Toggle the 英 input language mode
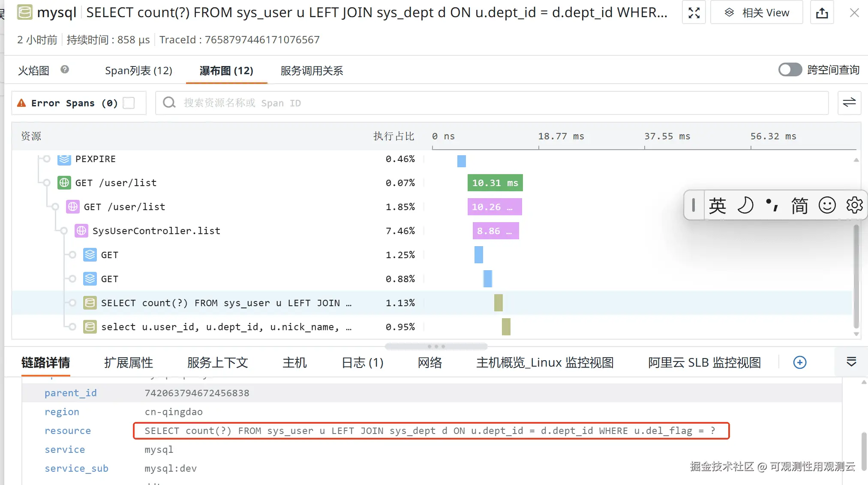 717,205
